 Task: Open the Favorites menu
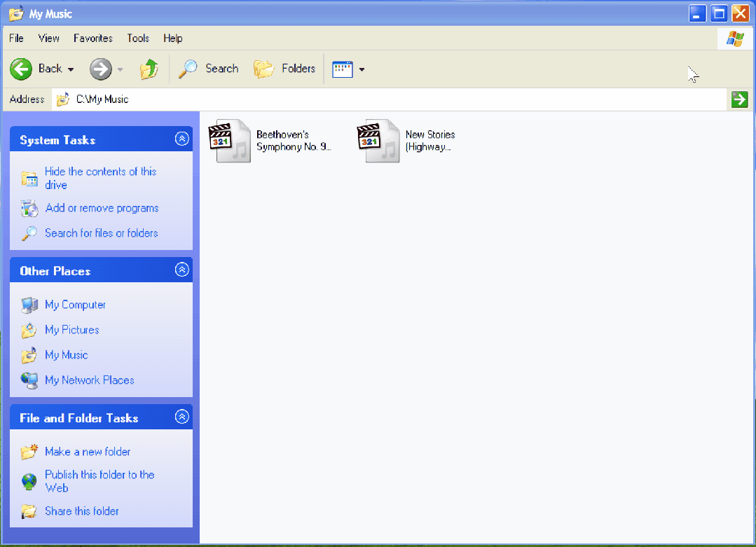tap(93, 39)
